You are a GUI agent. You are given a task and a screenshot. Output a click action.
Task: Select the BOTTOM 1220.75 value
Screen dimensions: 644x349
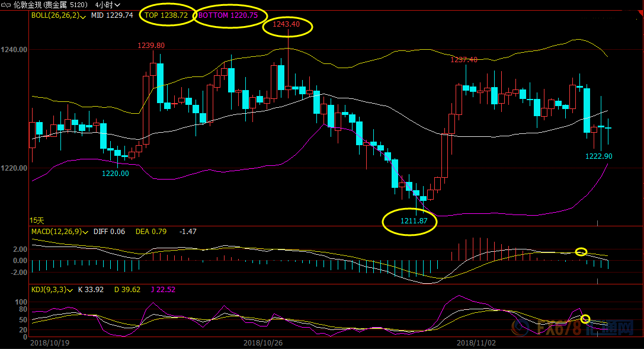coord(228,15)
